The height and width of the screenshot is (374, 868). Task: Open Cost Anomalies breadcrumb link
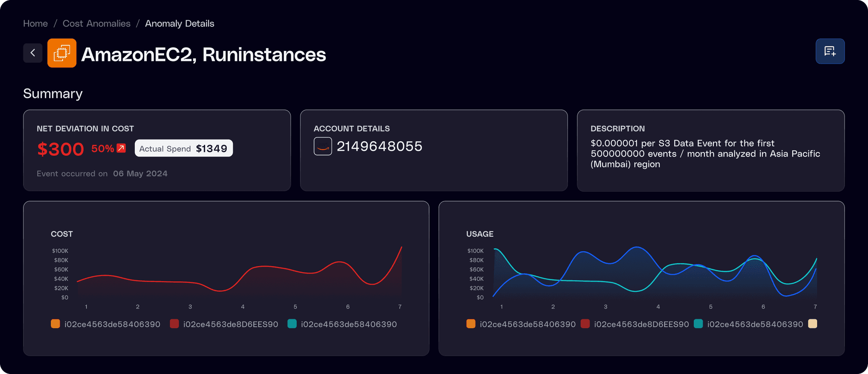tap(97, 23)
